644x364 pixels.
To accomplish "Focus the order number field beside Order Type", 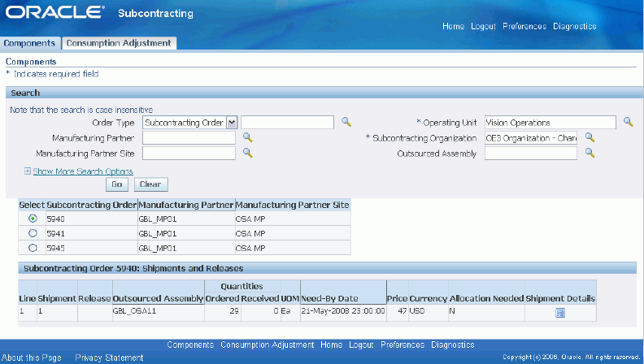I will [288, 123].
